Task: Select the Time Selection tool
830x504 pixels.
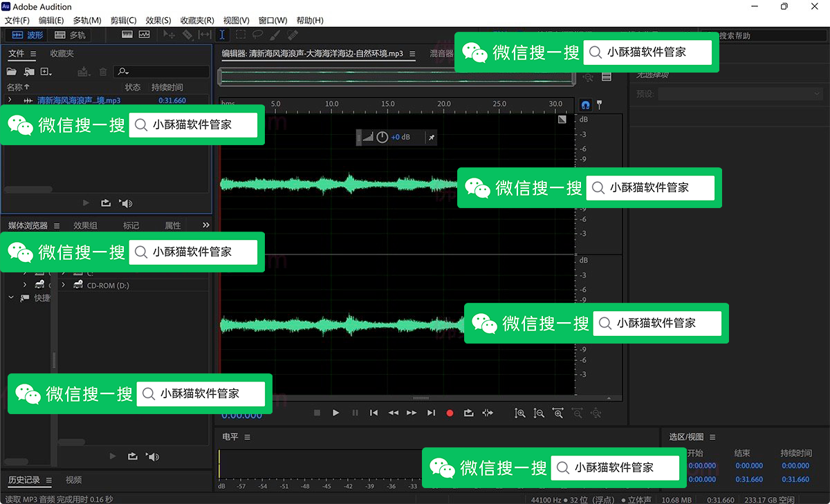Action: click(x=222, y=35)
